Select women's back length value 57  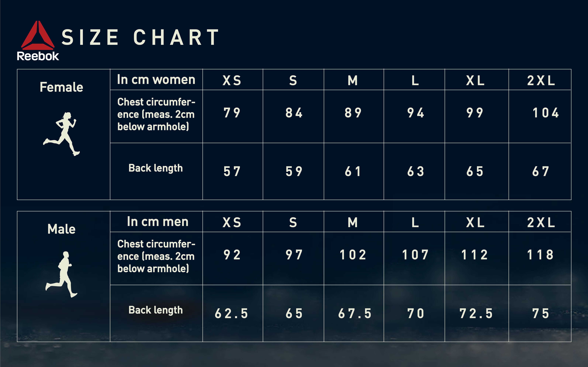coord(232,171)
